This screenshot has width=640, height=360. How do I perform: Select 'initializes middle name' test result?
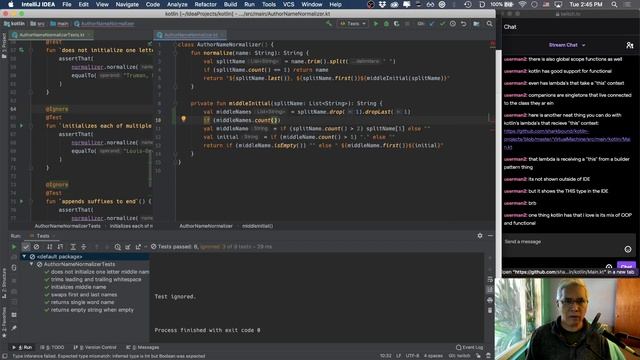(x=78, y=287)
